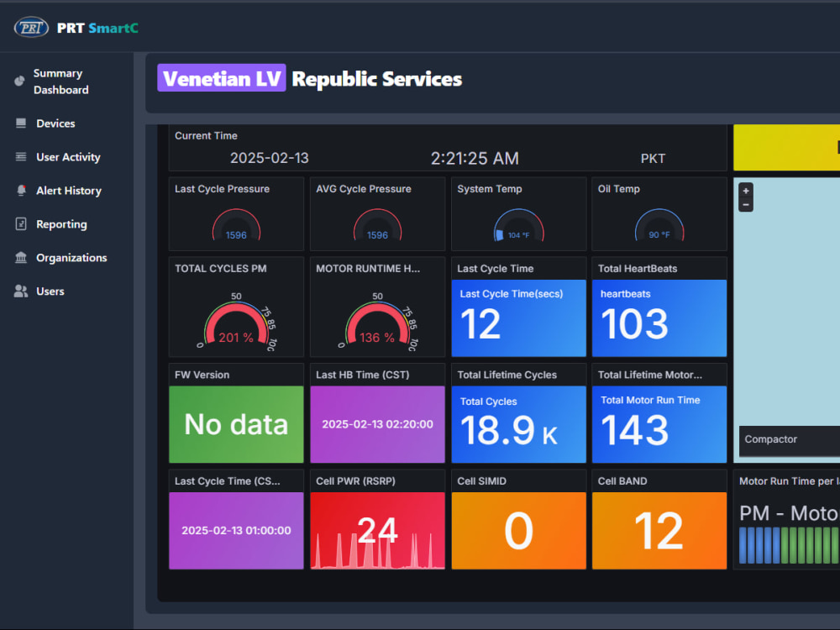Click the PM - Motor bar chart
This screenshot has width=840, height=630.
(789, 545)
